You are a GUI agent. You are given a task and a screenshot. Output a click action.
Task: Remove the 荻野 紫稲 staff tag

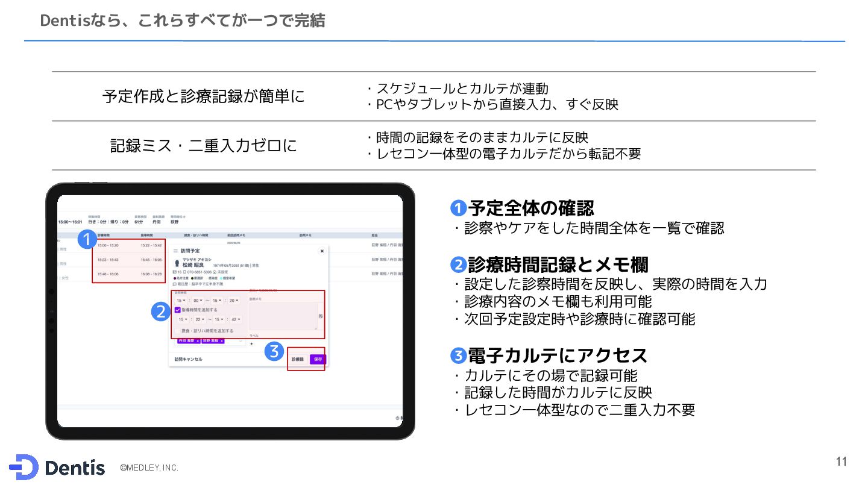point(222,341)
